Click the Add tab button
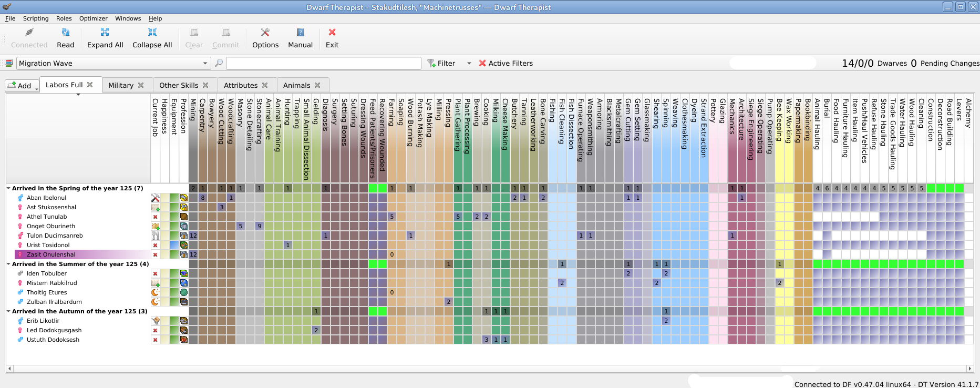Image resolution: width=980 pixels, height=388 pixels. tap(22, 86)
